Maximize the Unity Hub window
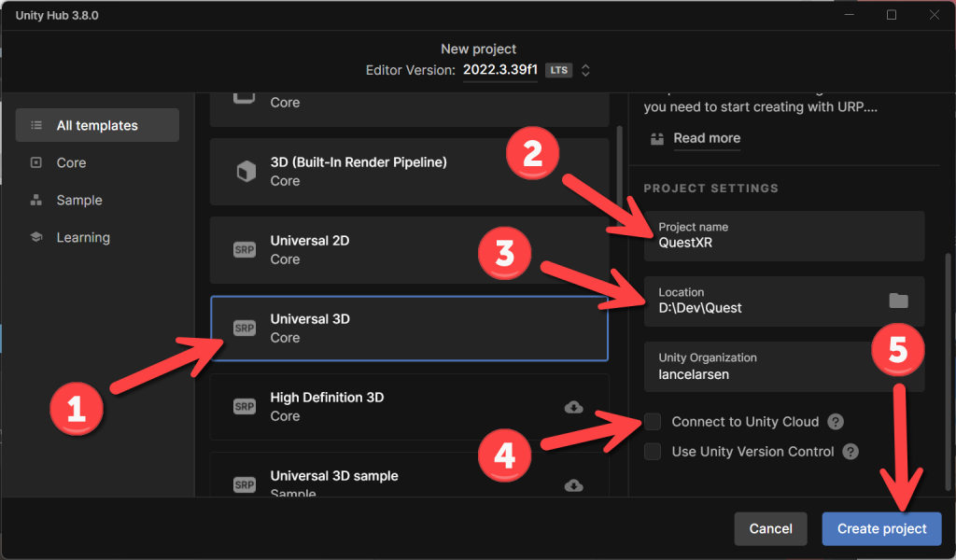Viewport: 956px width, 560px height. 892,15
